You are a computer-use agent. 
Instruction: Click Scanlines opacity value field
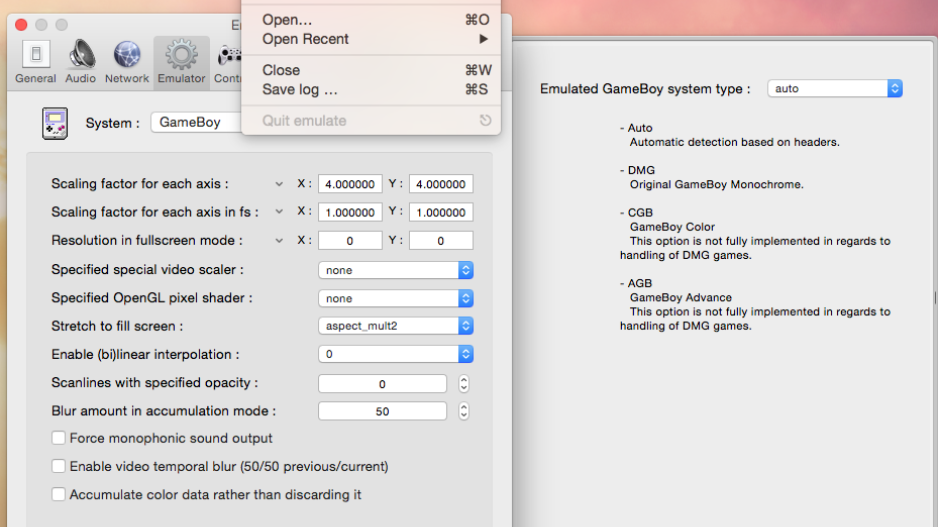coord(382,383)
